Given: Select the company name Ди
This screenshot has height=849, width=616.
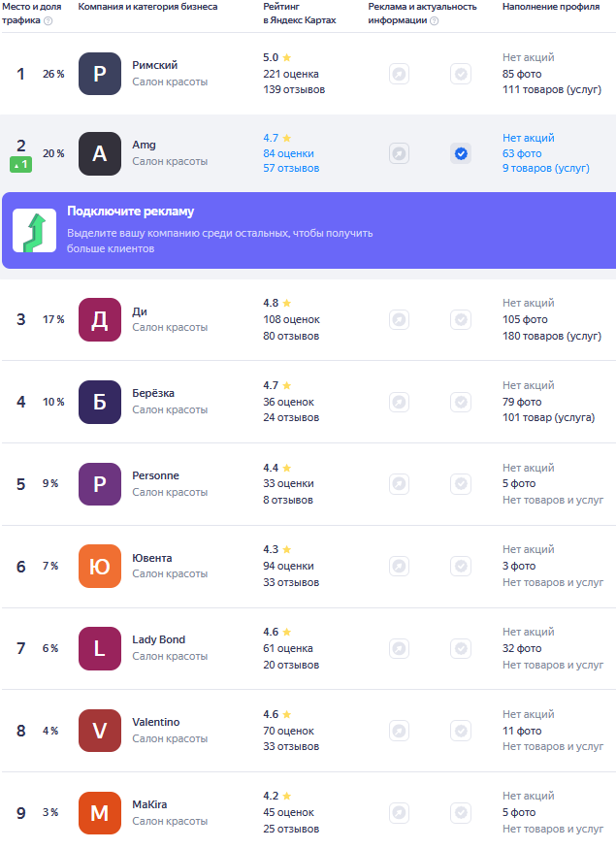Looking at the screenshot, I should point(140,311).
